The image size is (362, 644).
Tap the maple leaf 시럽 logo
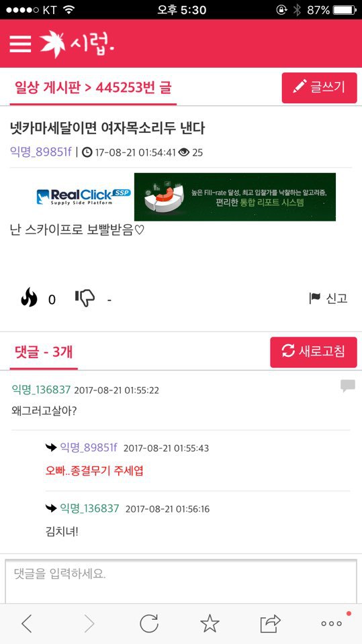pyautogui.click(x=77, y=44)
